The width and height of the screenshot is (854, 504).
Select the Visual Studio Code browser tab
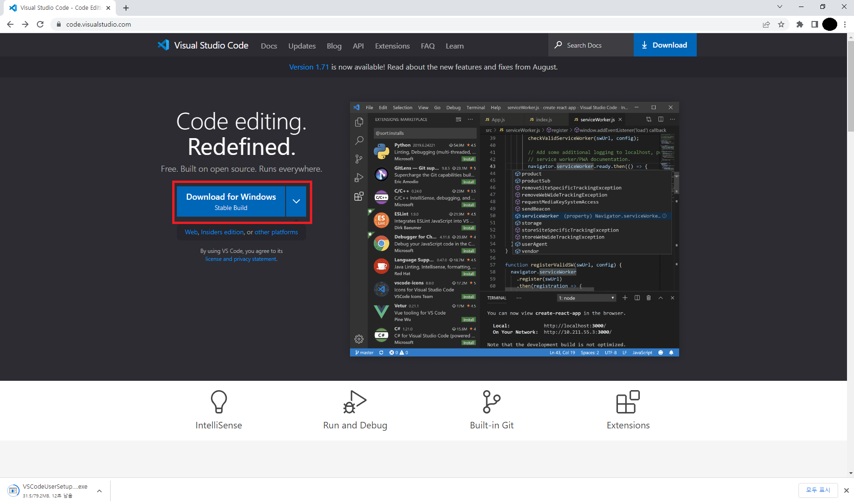pyautogui.click(x=60, y=8)
